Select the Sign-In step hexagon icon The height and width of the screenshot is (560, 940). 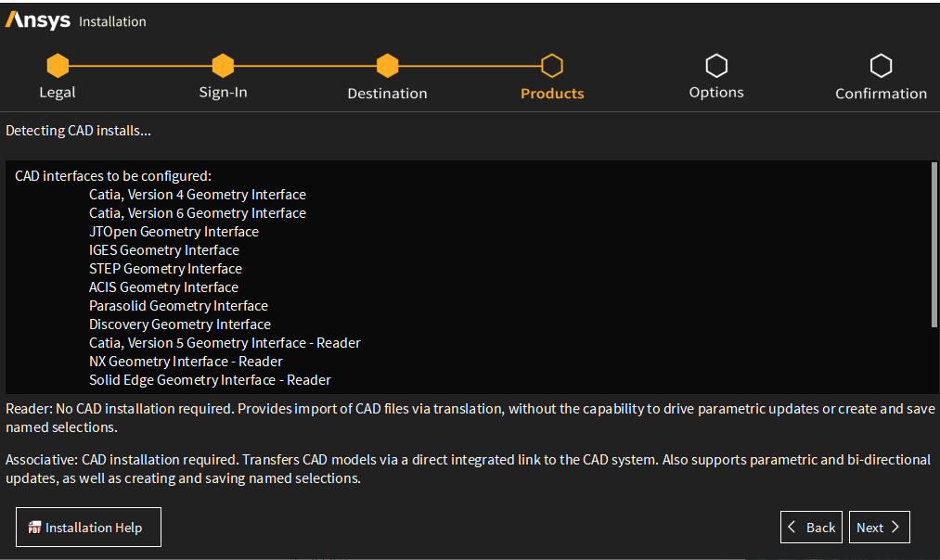[x=223, y=66]
